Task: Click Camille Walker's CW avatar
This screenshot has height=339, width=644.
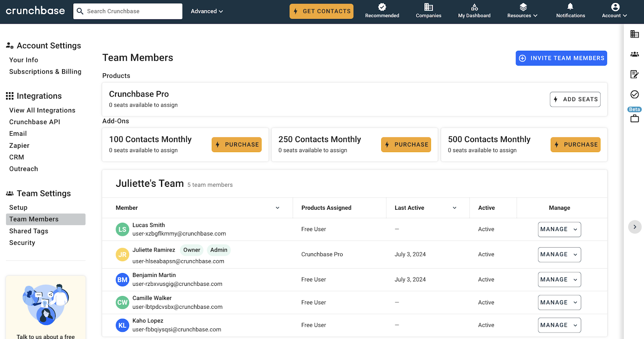Action: tap(122, 302)
